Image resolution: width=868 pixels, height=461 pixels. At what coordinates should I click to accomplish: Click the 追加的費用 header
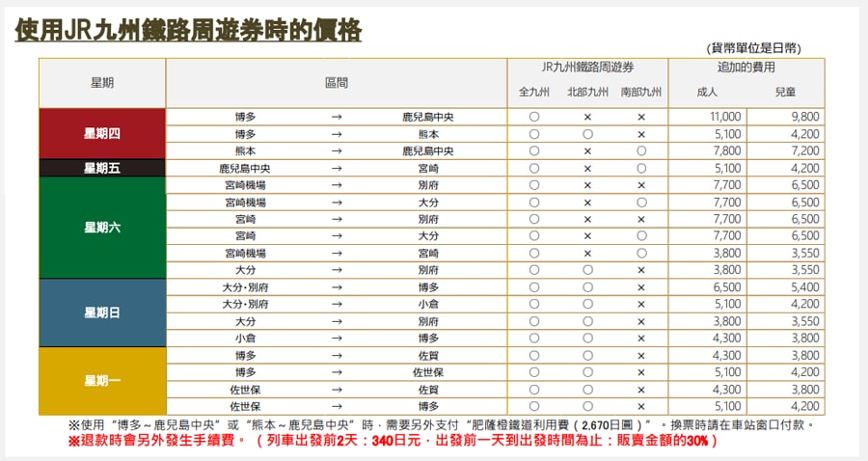tap(746, 68)
